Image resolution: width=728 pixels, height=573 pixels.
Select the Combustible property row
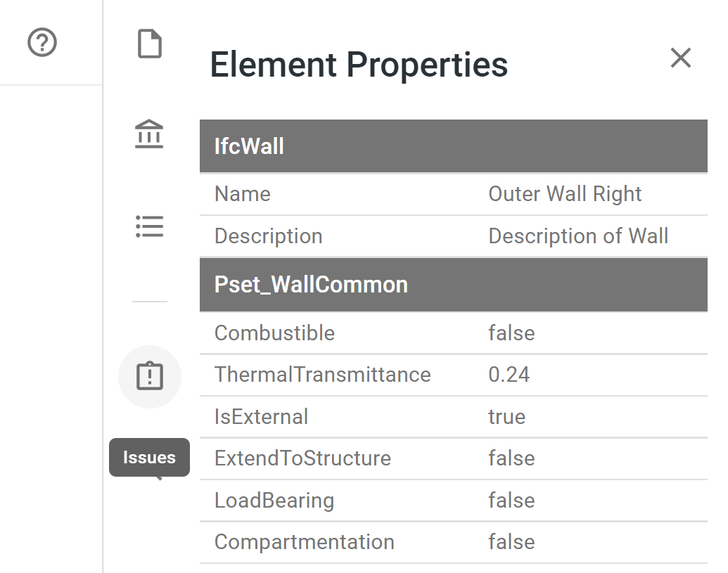pos(453,333)
